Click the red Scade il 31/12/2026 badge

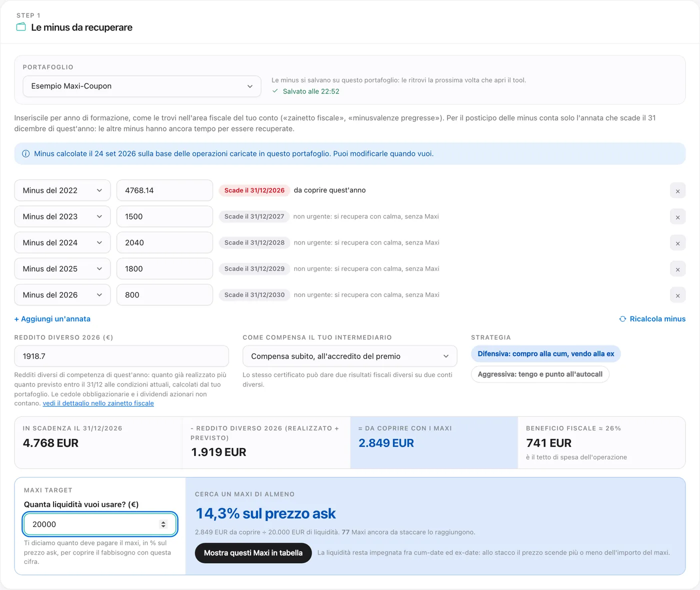[x=254, y=190]
